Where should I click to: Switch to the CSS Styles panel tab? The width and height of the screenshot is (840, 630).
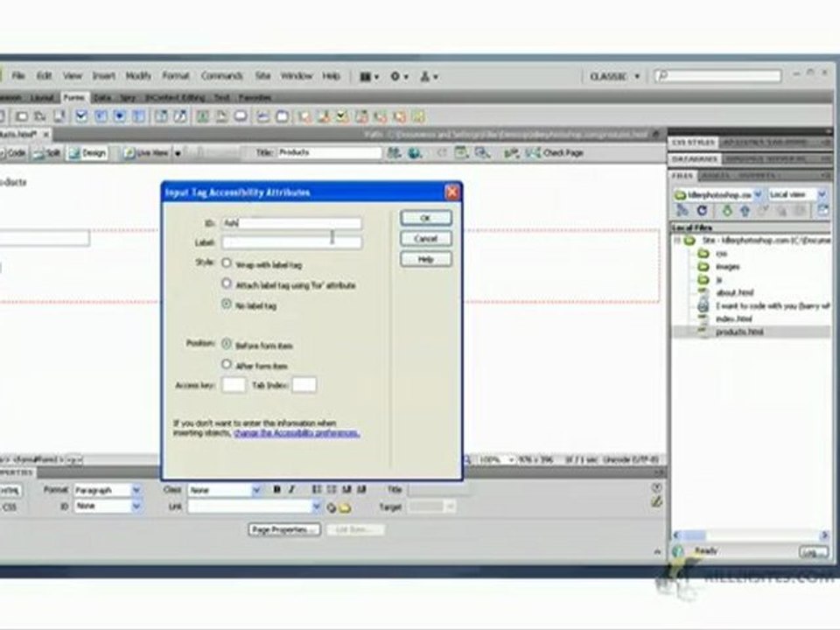[x=693, y=143]
